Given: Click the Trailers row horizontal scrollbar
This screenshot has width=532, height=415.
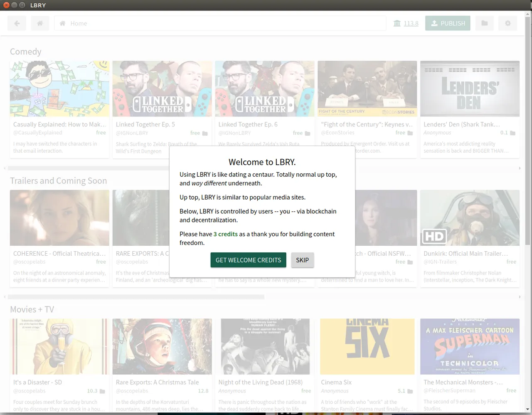Looking at the screenshot, I should [x=136, y=297].
